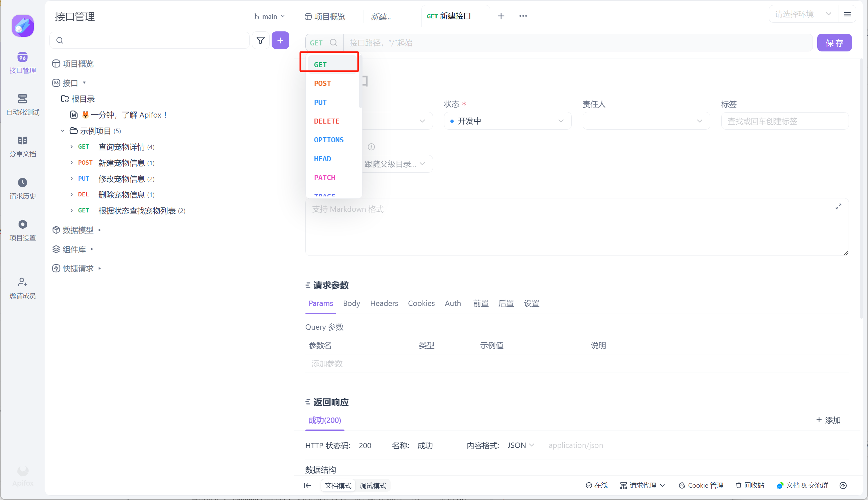Click the collapse panel arrow icon
This screenshot has height=500, width=868.
coord(307,485)
